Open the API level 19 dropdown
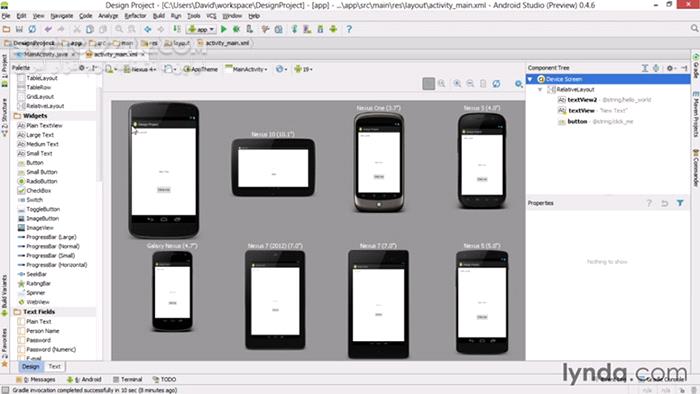Viewport: 700px width, 394px height. 304,69
